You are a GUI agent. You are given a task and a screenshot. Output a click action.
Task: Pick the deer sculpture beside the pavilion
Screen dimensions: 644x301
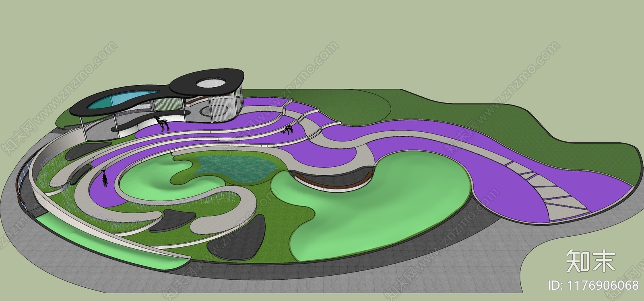tap(163, 123)
